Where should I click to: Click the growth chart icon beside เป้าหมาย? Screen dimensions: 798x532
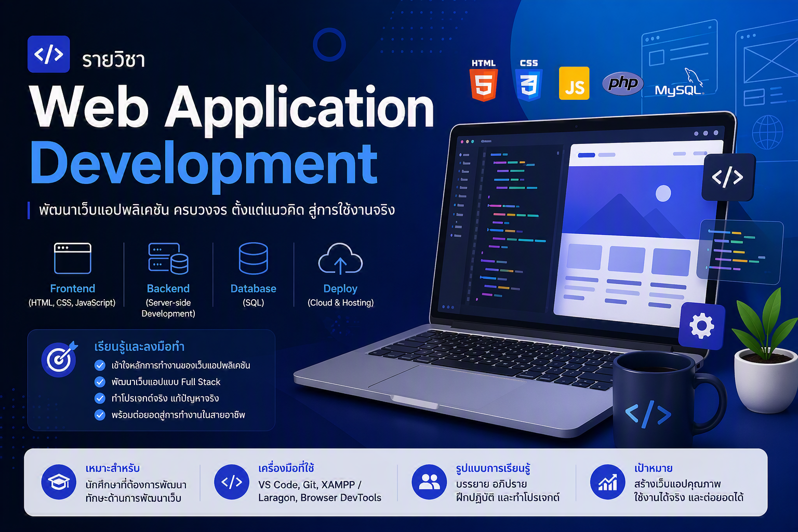pyautogui.click(x=608, y=482)
